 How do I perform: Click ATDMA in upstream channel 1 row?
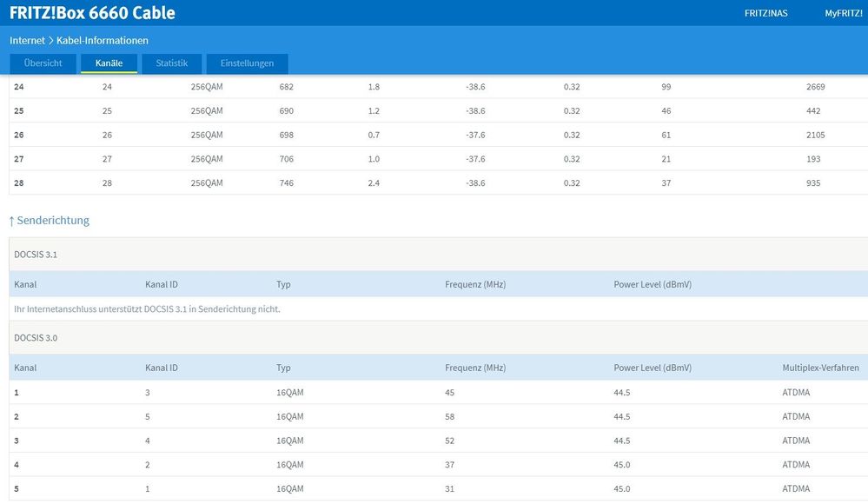point(796,393)
